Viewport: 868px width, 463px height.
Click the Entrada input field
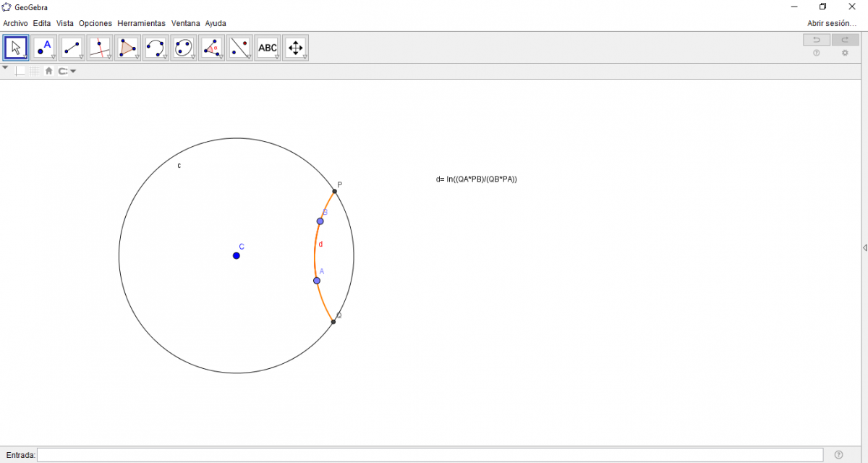point(430,454)
